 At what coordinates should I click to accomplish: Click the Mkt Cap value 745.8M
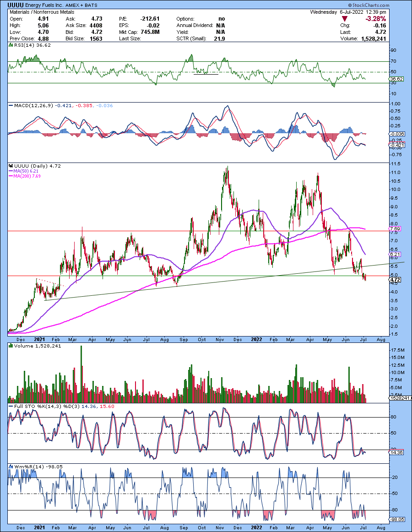pos(150,32)
